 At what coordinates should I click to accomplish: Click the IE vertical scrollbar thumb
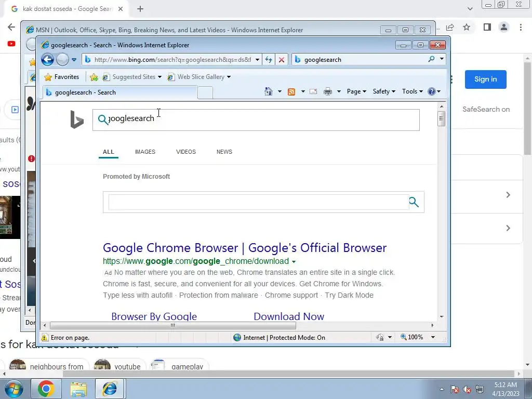[x=441, y=119]
